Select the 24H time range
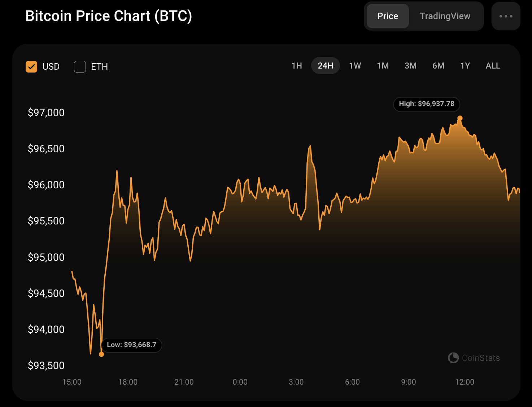Viewport: 532px width, 407px height. point(325,66)
